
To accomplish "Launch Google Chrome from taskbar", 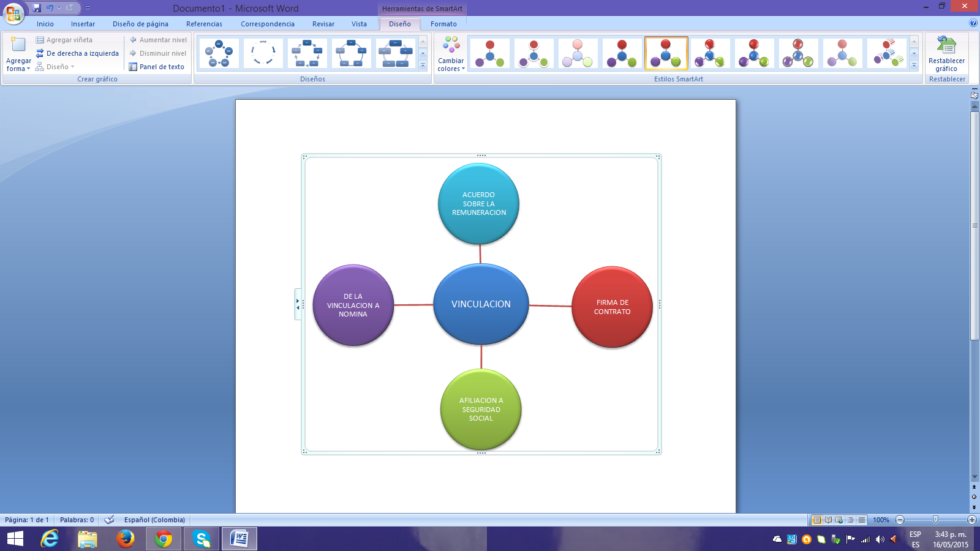I will pyautogui.click(x=164, y=539).
